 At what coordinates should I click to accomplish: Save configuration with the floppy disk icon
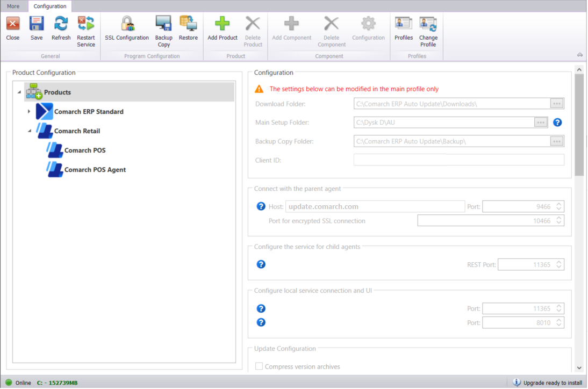(37, 24)
